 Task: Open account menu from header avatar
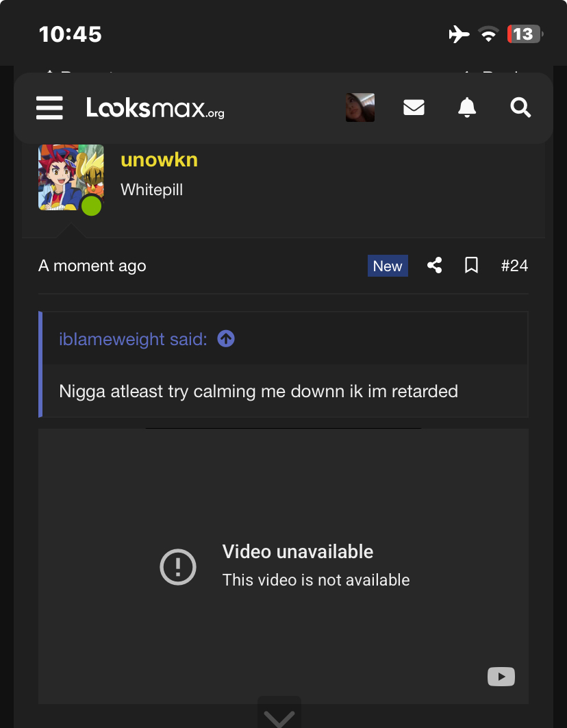point(360,108)
